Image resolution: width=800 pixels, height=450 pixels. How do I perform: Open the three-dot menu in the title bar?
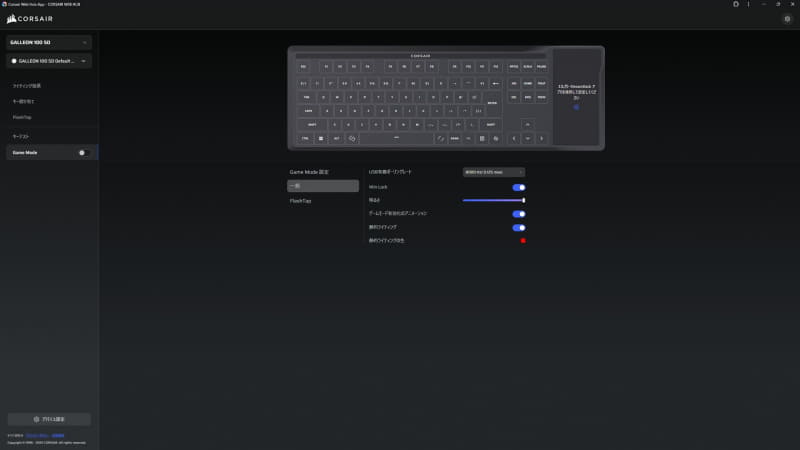tap(748, 4)
